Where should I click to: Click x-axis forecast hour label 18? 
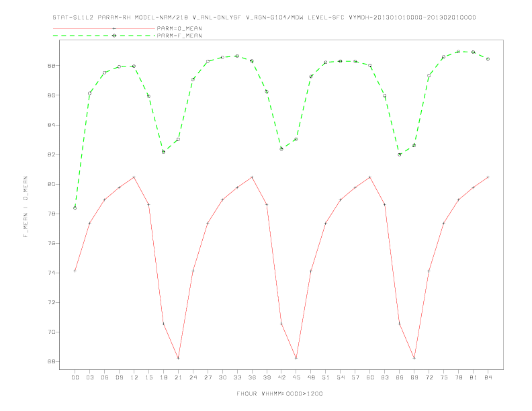tap(163, 377)
